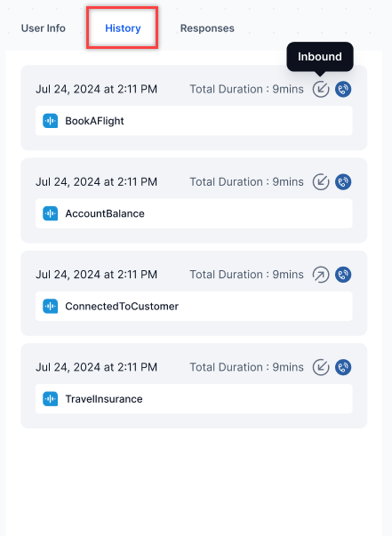The width and height of the screenshot is (392, 536).
Task: Open the ConnectedToCustomer history row
Action: tap(194, 307)
